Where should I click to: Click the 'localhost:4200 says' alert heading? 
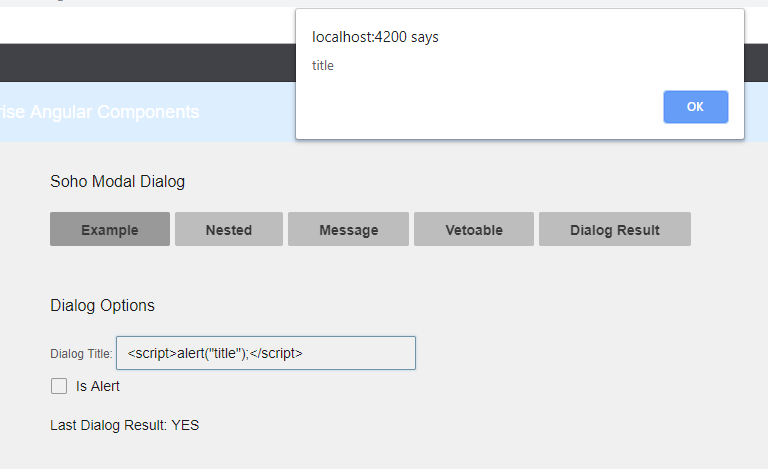pyautogui.click(x=375, y=37)
